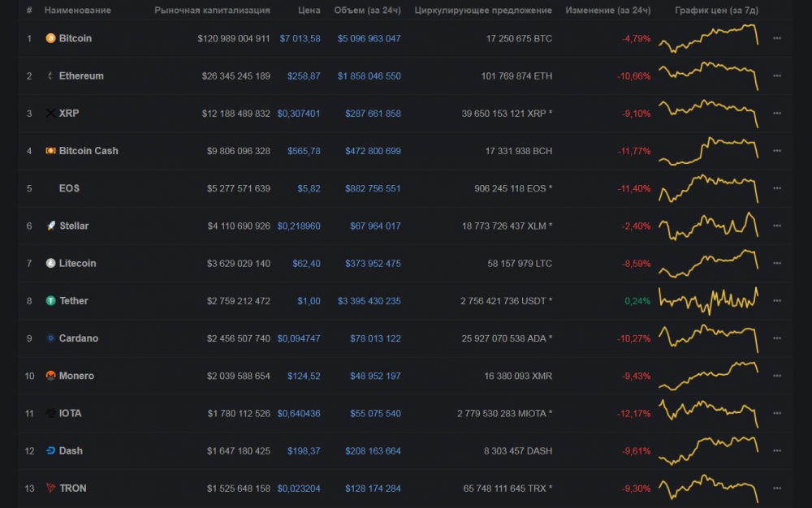Open the EOS name link
812x508 pixels.
tap(69, 188)
